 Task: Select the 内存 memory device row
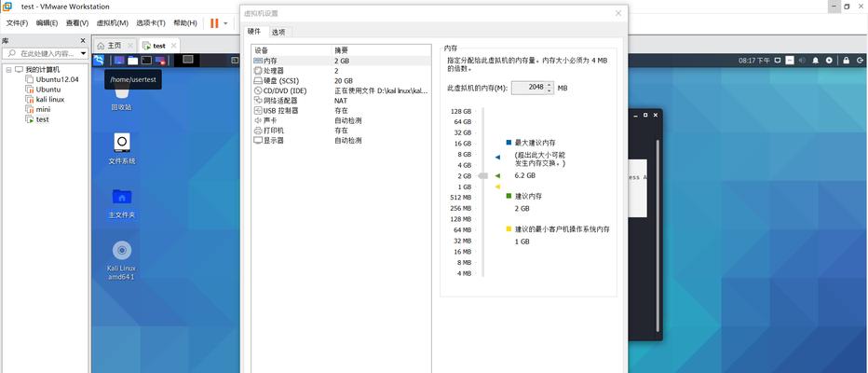[341, 61]
